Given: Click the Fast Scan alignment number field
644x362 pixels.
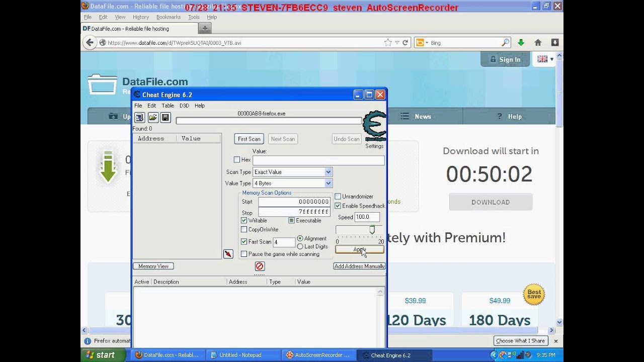Looking at the screenshot, I should coord(284,242).
